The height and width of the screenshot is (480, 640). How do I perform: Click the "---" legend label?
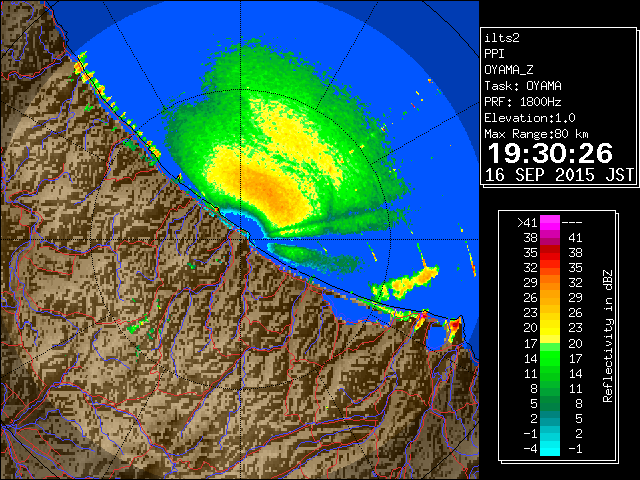coord(572,223)
